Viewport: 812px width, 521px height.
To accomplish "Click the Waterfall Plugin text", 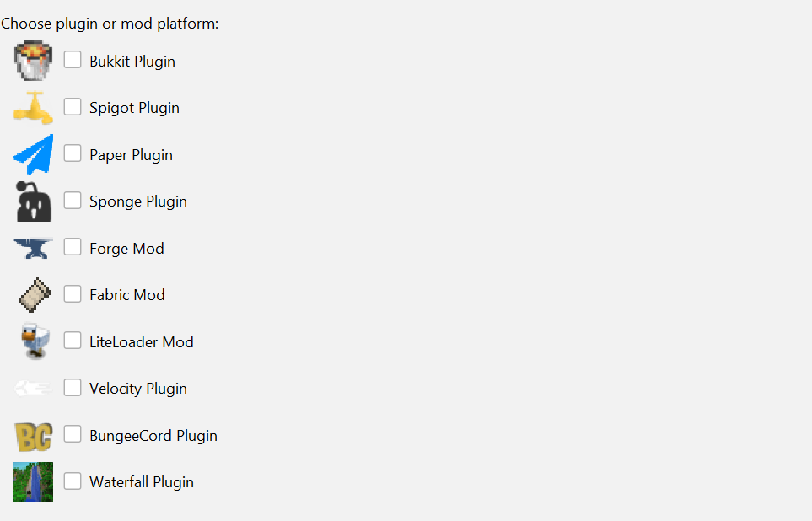I will [x=140, y=481].
